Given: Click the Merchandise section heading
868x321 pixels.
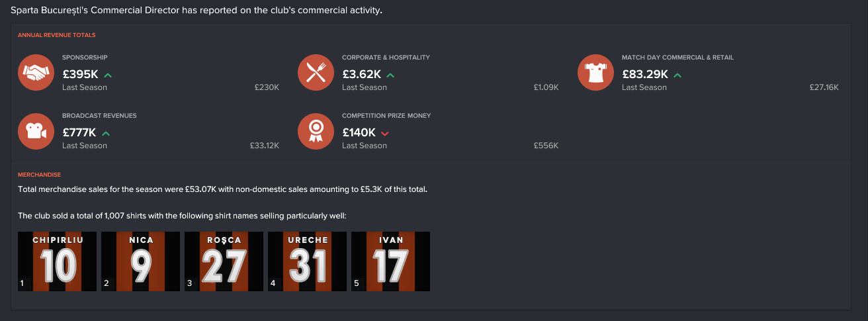Looking at the screenshot, I should 39,175.
